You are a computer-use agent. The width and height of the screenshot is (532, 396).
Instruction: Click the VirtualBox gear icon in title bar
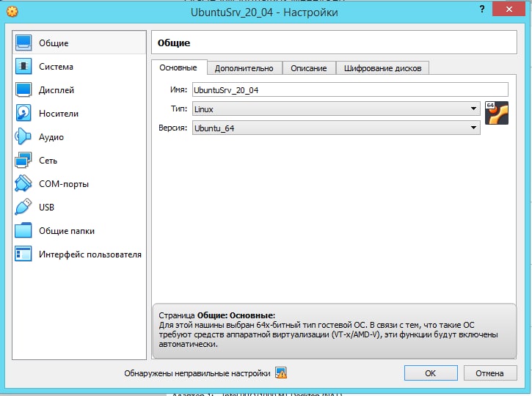(12, 12)
